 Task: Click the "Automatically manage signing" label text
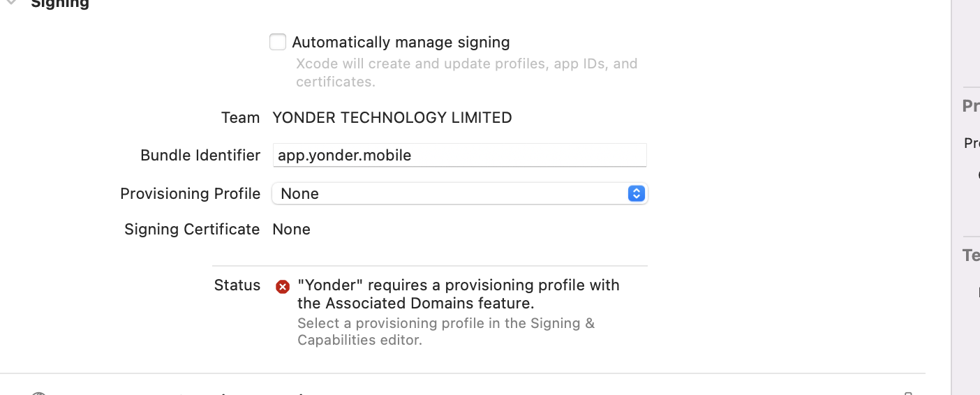(401, 42)
